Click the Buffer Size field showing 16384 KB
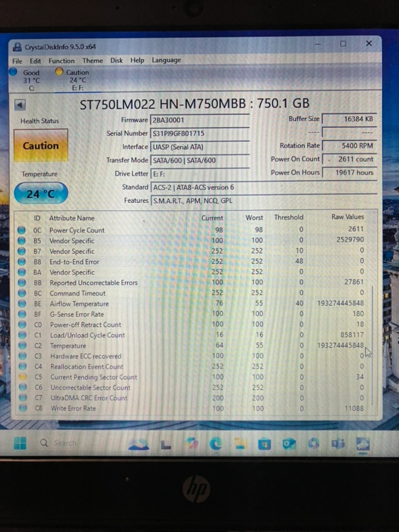Screen dimensions: 399x532 pyautogui.click(x=349, y=119)
